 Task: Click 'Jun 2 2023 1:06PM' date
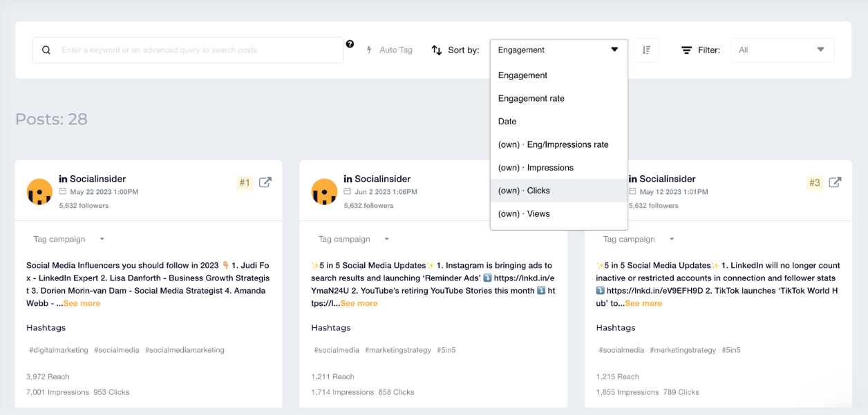coord(386,192)
